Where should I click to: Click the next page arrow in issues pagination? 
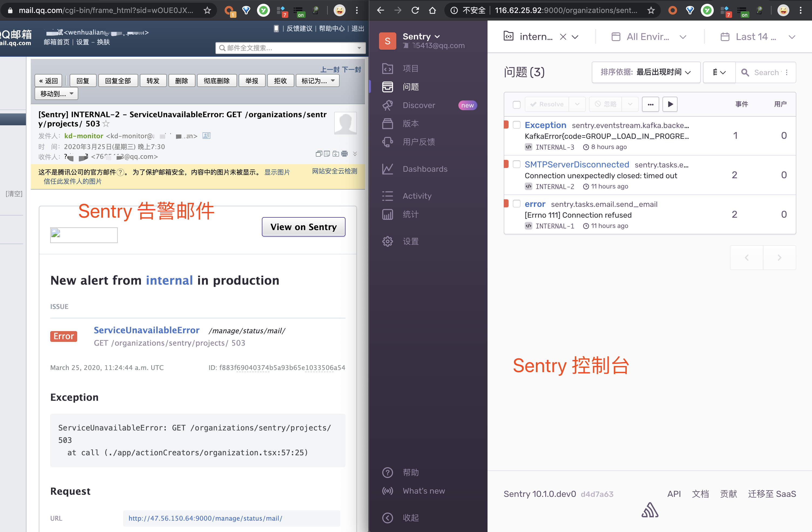(x=779, y=258)
